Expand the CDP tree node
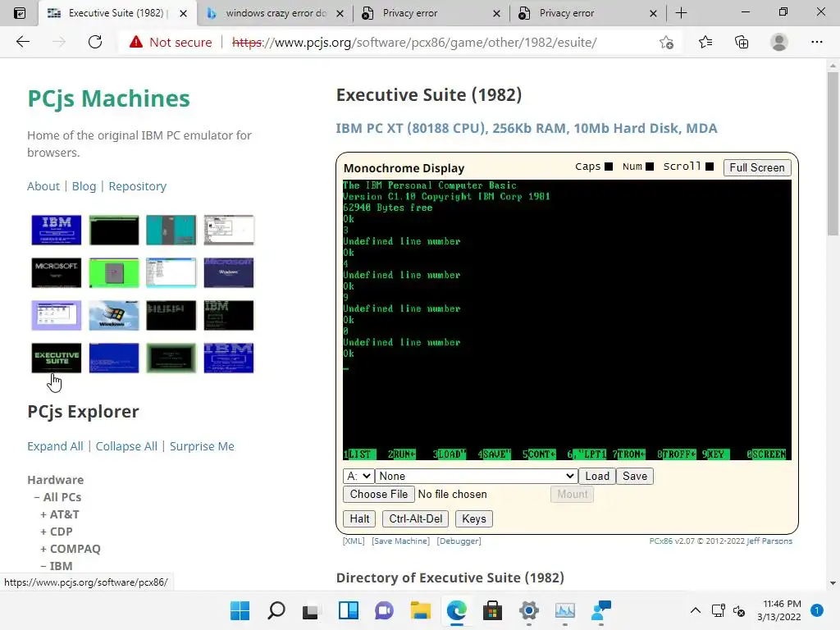Viewport: 840px width, 630px height. [x=43, y=532]
